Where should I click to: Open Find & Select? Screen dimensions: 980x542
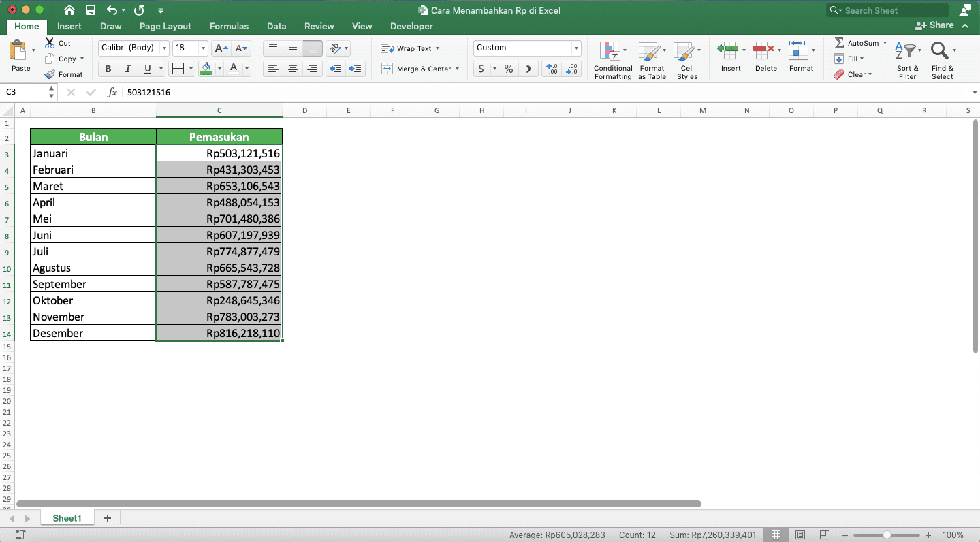(x=943, y=60)
